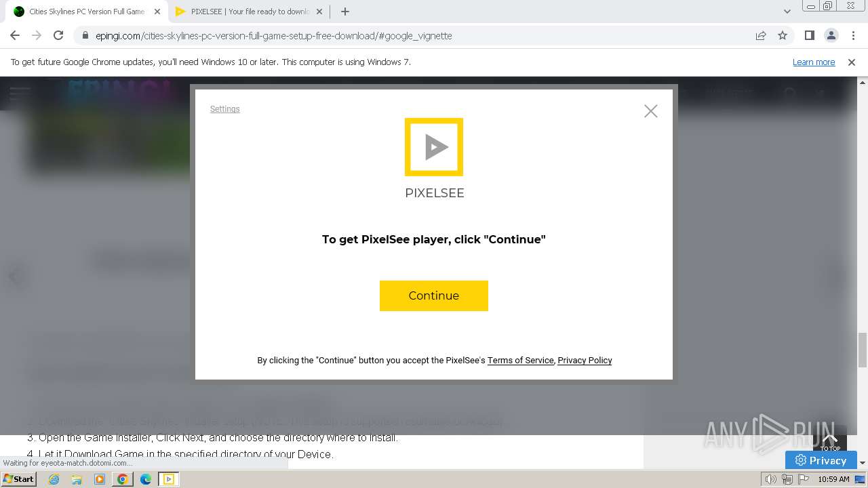View site information lock icon
This screenshot has width=868, height=488.
[85, 36]
